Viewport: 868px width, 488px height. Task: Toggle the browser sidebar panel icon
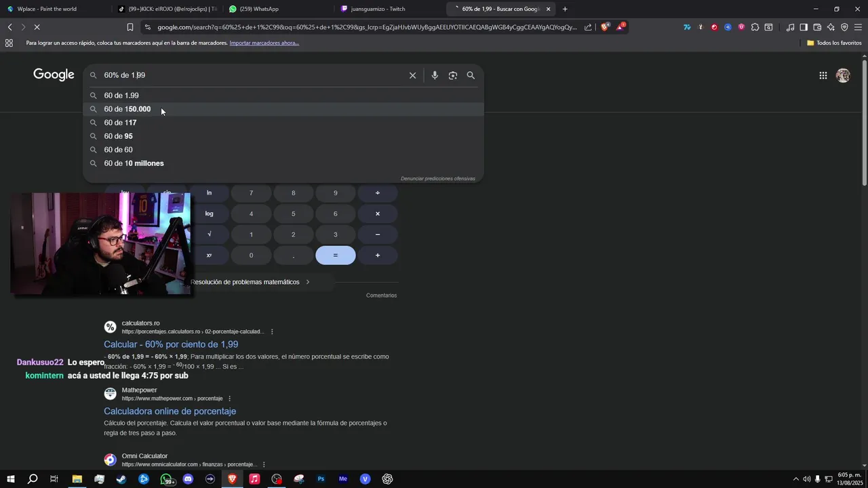(804, 27)
